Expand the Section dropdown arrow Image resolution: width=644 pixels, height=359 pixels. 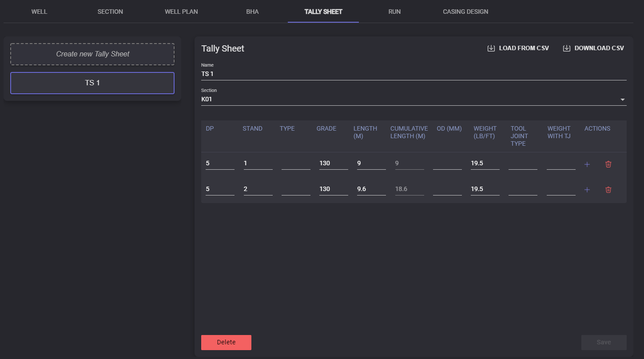coord(622,100)
